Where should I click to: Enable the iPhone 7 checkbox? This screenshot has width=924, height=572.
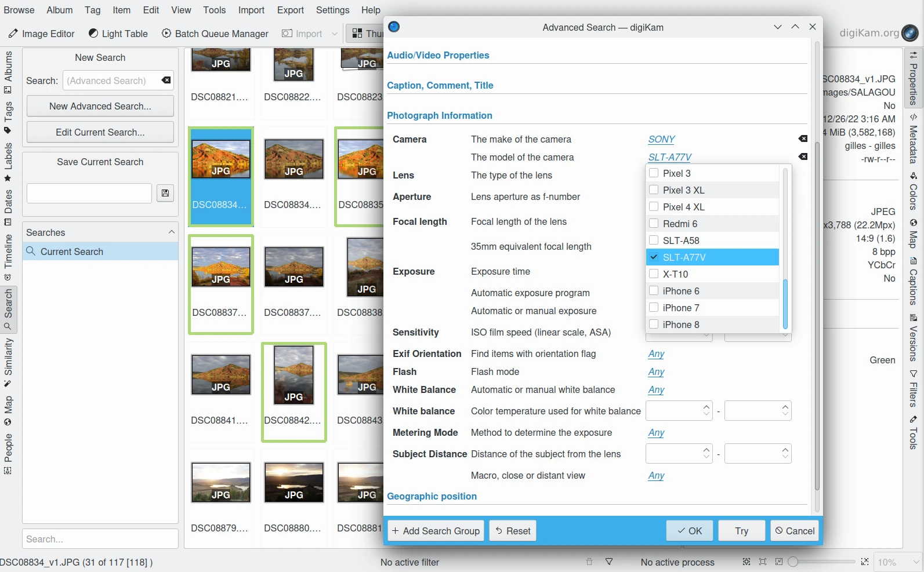click(654, 308)
